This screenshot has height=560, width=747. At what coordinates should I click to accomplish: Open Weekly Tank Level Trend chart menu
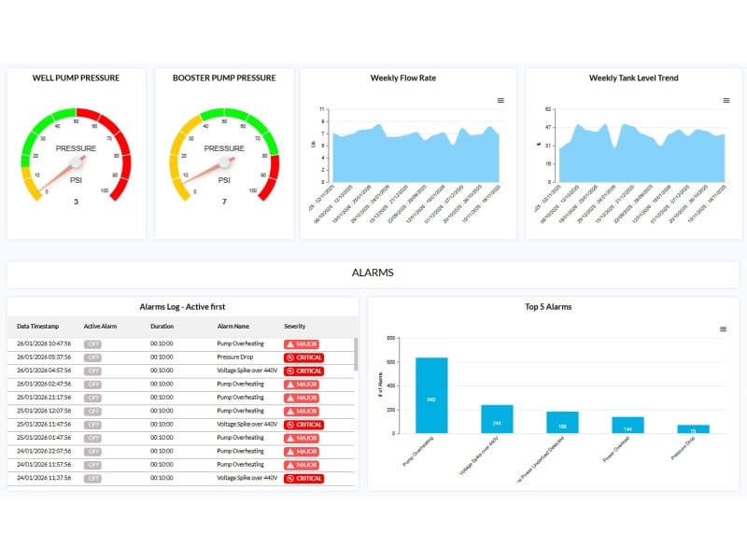click(x=726, y=100)
